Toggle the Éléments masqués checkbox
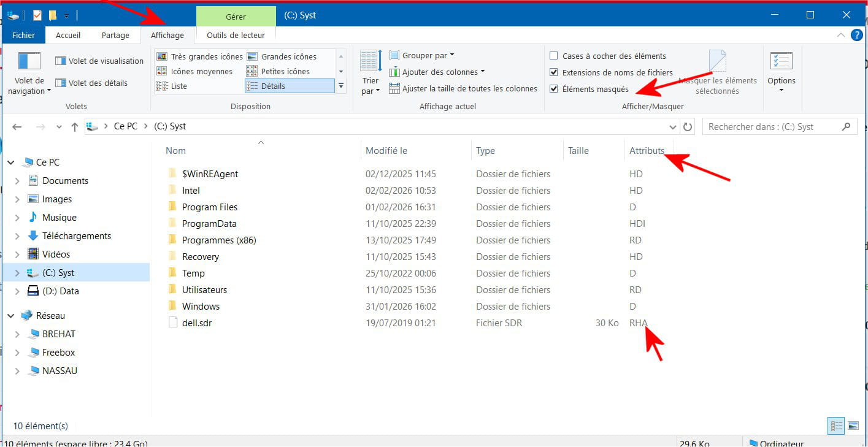 pos(554,89)
